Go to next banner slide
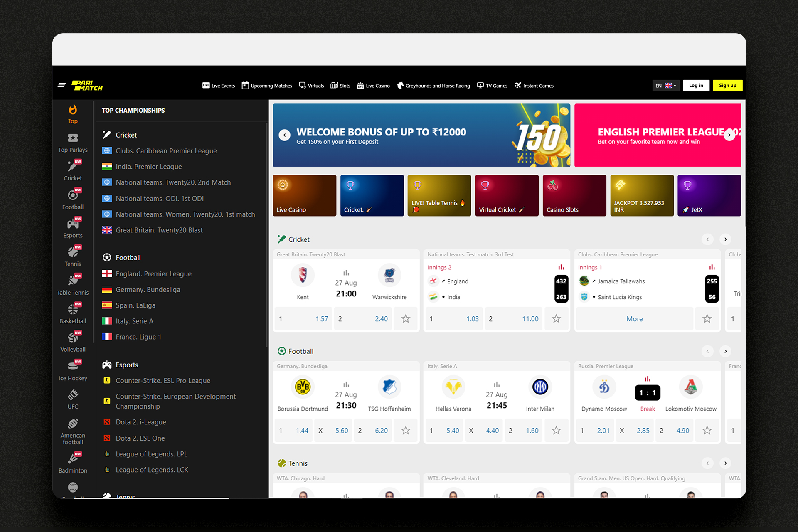The image size is (798, 532). (729, 135)
